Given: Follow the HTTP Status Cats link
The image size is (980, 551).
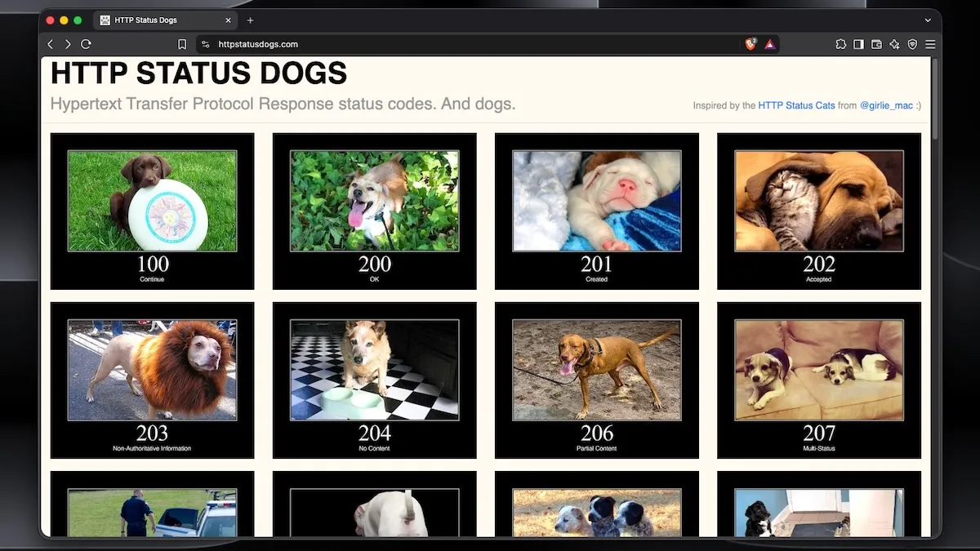Looking at the screenshot, I should coord(796,105).
